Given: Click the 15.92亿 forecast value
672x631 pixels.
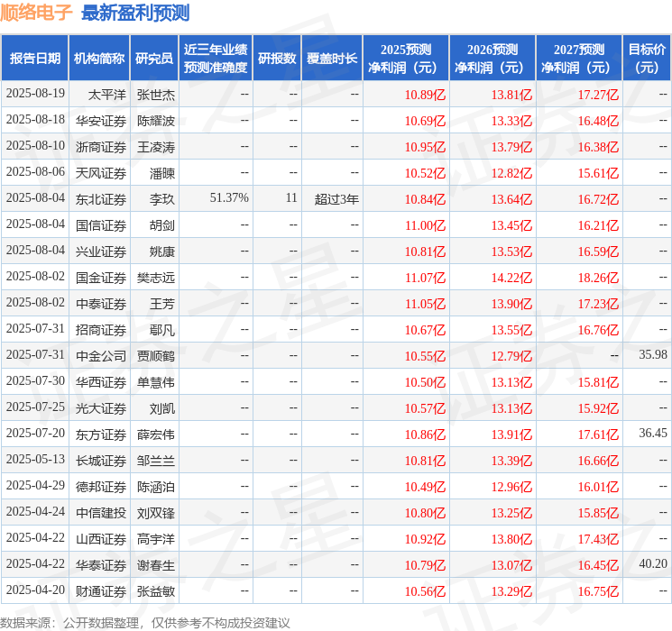Looking at the screenshot, I should 598,408.
